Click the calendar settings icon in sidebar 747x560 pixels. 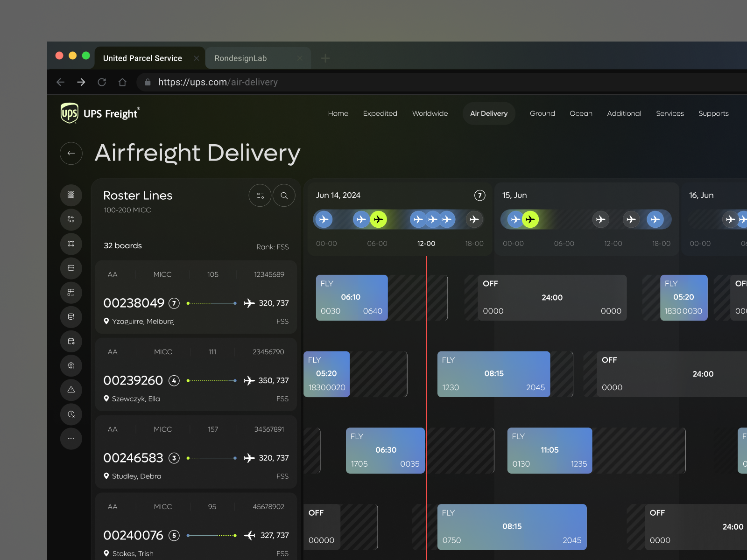(x=71, y=341)
